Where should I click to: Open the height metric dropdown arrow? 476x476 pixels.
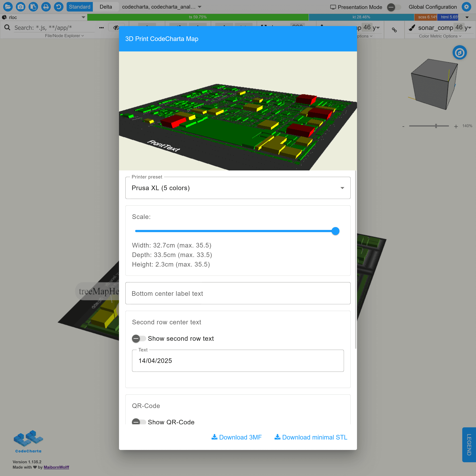(378, 28)
